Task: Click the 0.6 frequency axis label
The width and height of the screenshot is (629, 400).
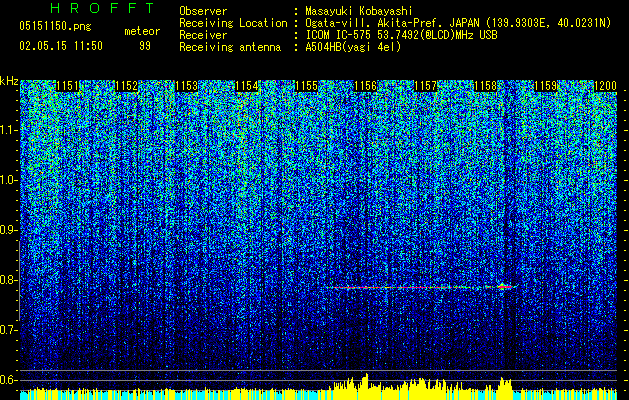Action: (x=9, y=380)
